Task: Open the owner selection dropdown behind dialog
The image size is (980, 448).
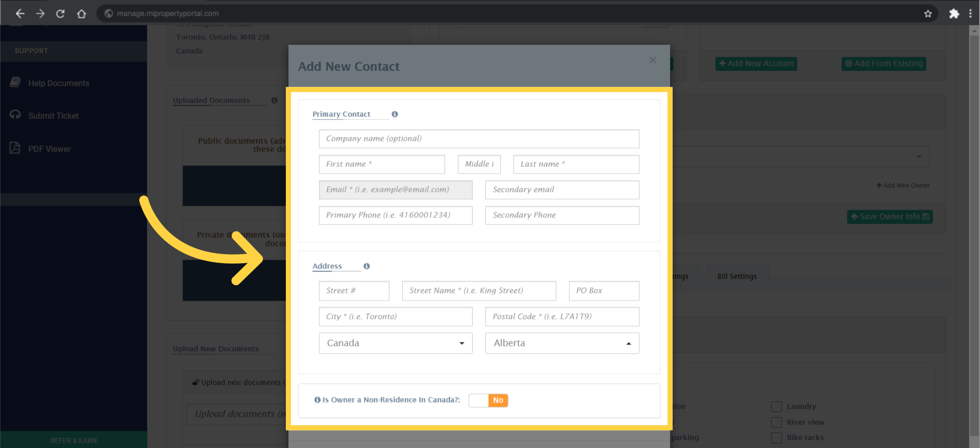Action: (x=801, y=157)
